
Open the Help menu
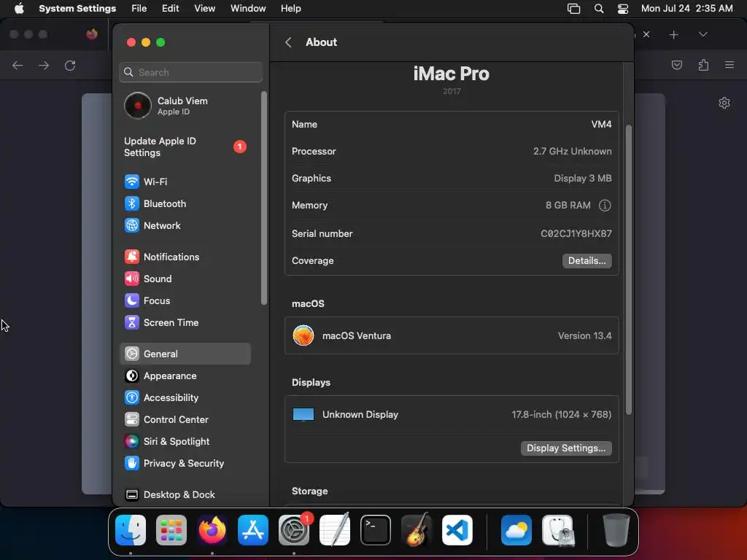click(290, 9)
